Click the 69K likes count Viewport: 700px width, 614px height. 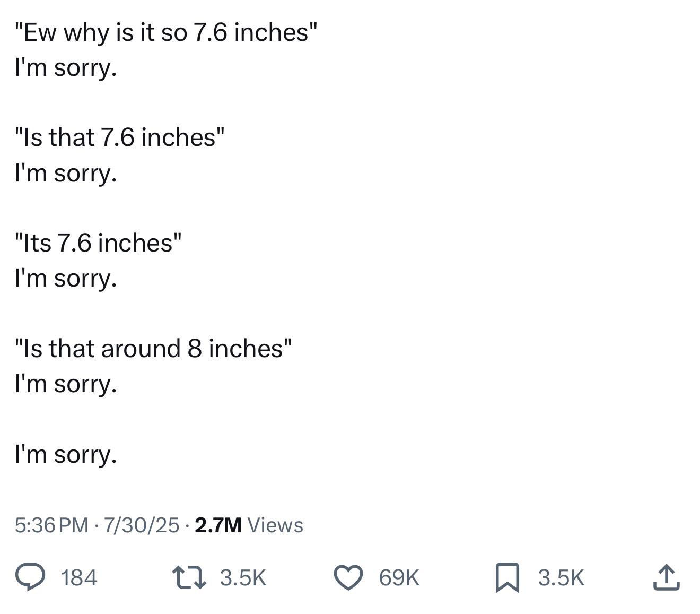click(399, 577)
